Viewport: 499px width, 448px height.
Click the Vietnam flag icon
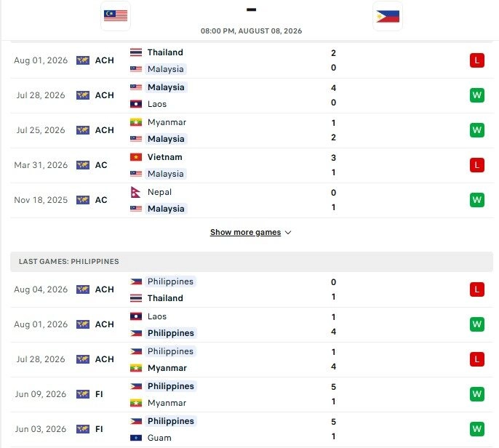(x=136, y=157)
